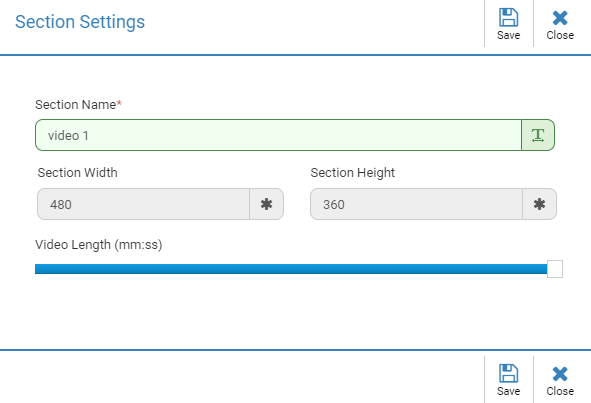
Task: Click the asterisk button next to Section Height
Action: point(539,204)
